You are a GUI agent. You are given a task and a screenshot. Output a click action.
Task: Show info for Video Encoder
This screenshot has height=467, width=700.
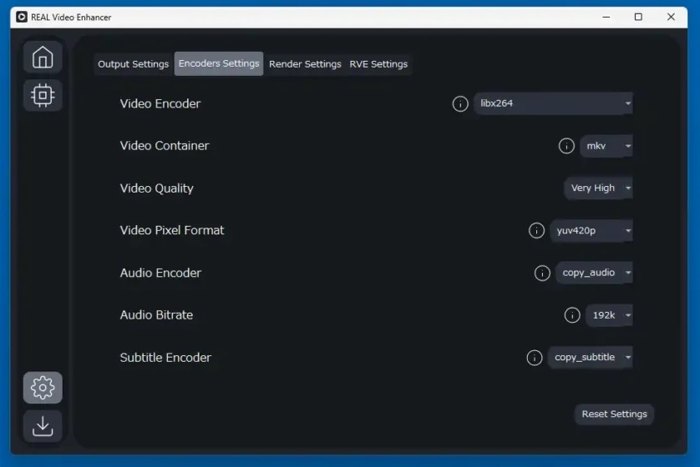[x=460, y=104]
